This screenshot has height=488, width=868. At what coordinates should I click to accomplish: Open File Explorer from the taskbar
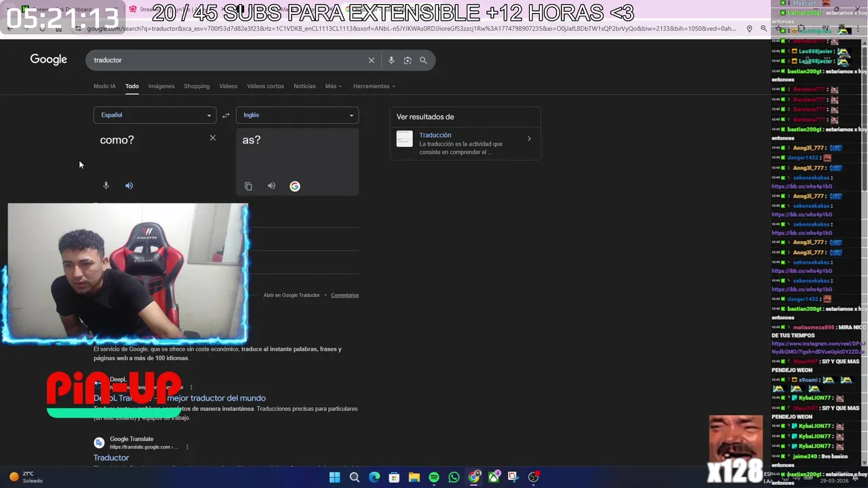pyautogui.click(x=414, y=477)
